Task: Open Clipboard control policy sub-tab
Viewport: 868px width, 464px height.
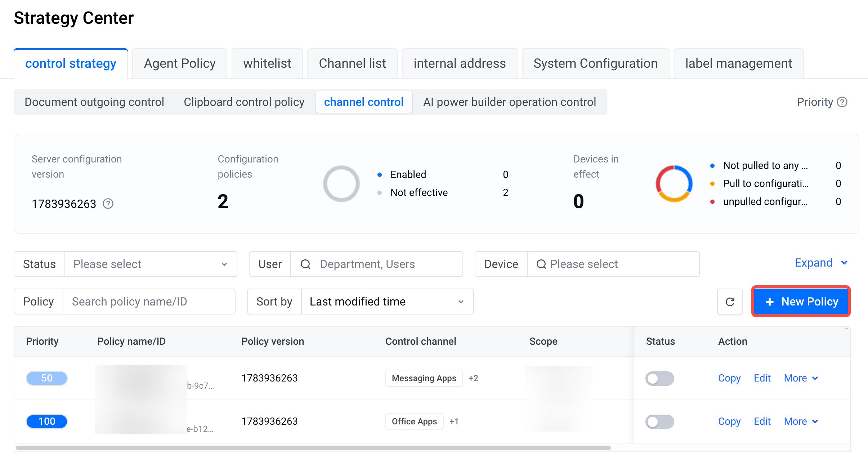Action: pos(244,102)
